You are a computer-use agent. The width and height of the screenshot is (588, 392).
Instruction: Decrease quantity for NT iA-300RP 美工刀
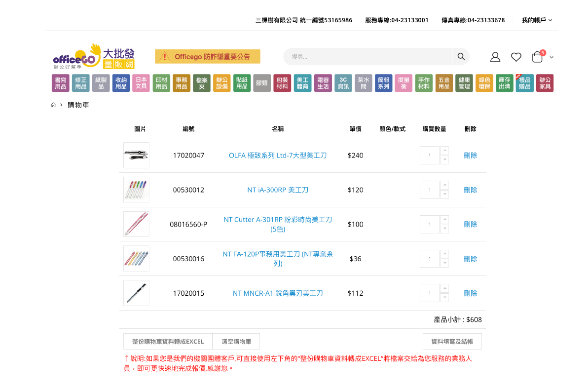pos(444,194)
